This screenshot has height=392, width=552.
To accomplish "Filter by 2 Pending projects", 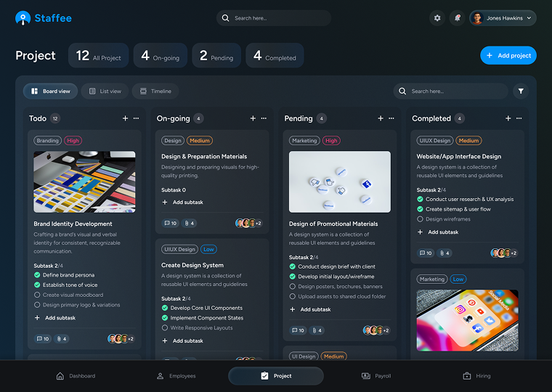I will tap(216, 55).
